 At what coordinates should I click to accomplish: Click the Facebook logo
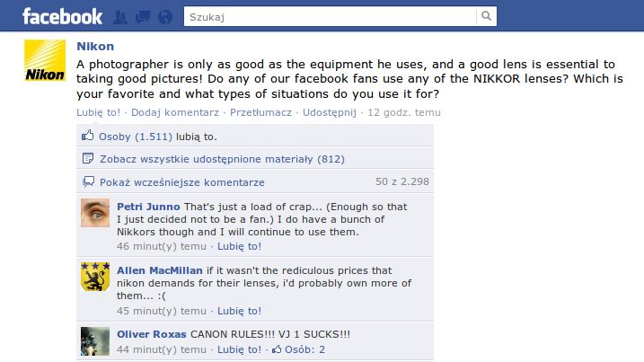pos(63,16)
